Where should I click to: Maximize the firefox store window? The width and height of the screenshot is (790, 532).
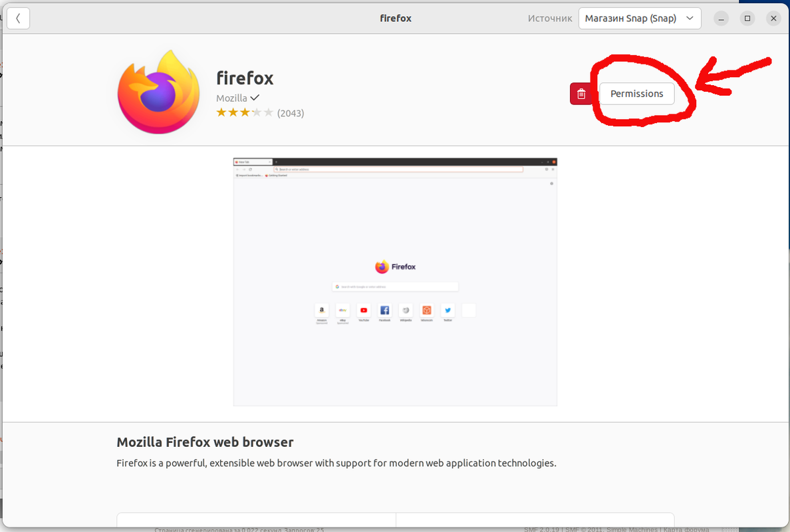click(747, 19)
